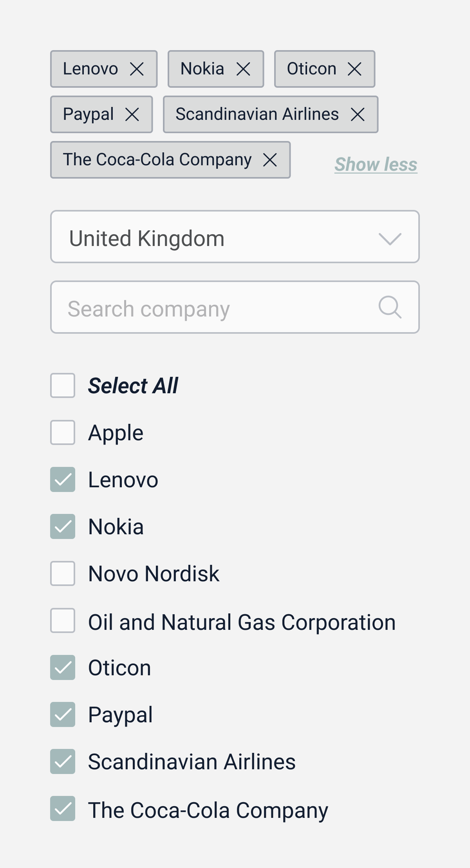Screen dimensions: 470x868
Task: Focus the Search company input field
Action: coord(235,307)
